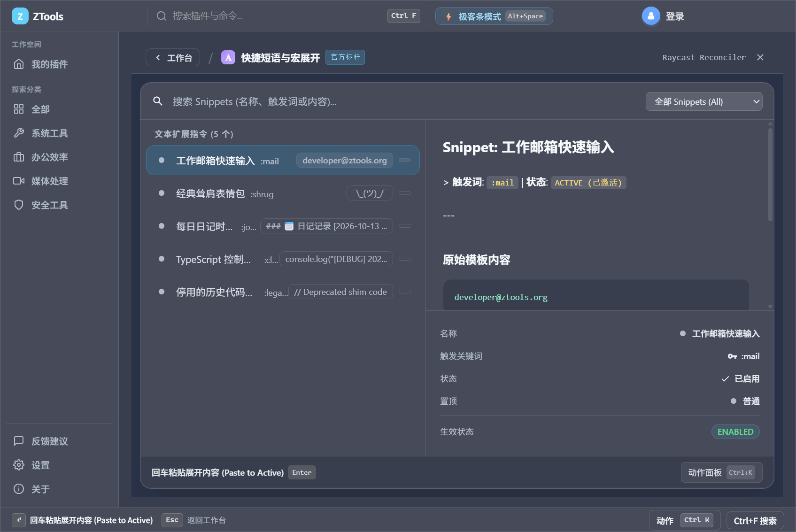Click the wrench icon for 系统工具

coord(19,133)
